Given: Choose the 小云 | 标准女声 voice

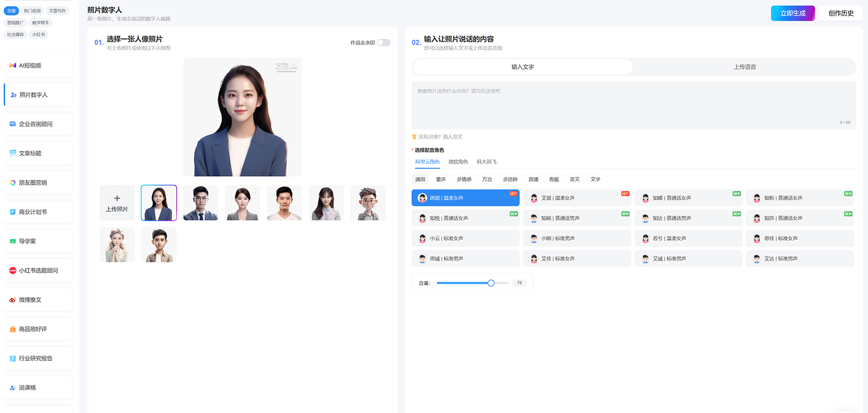Looking at the screenshot, I should click(465, 238).
